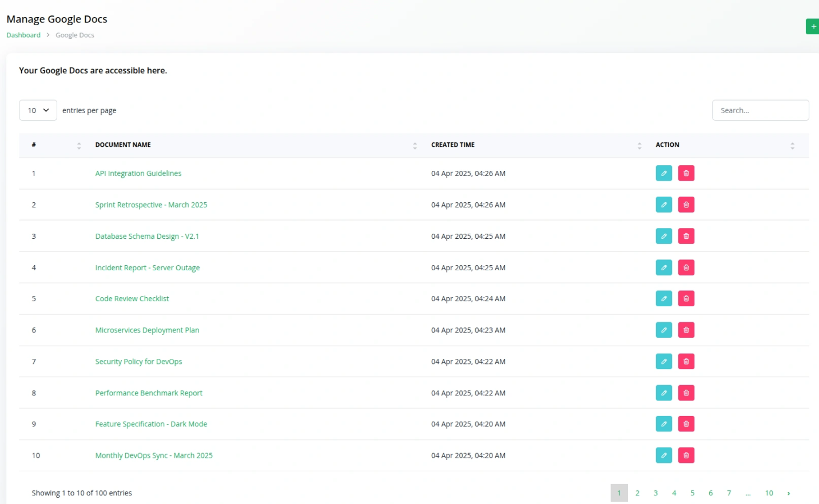Select pagination page 1
819x504 pixels.
[619, 493]
